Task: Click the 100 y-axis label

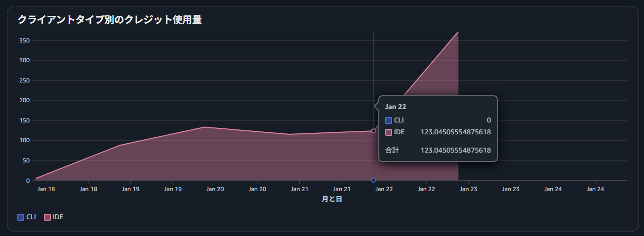Action: 24,140
